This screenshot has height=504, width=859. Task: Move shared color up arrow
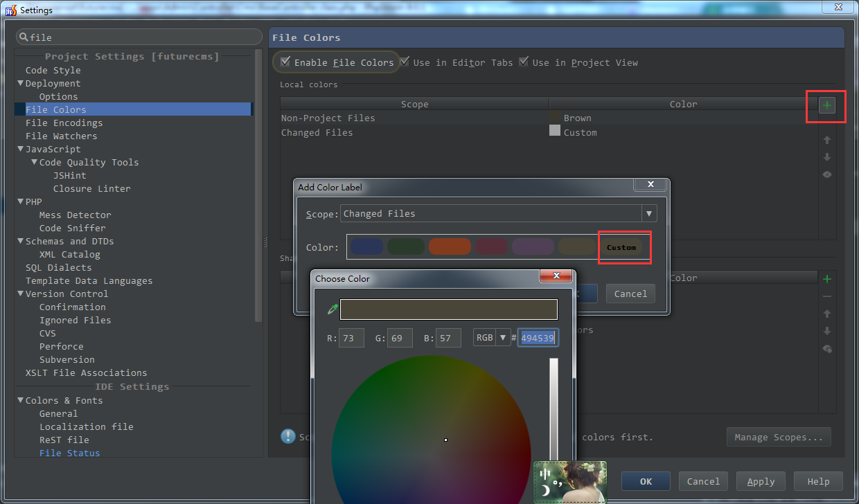826,314
